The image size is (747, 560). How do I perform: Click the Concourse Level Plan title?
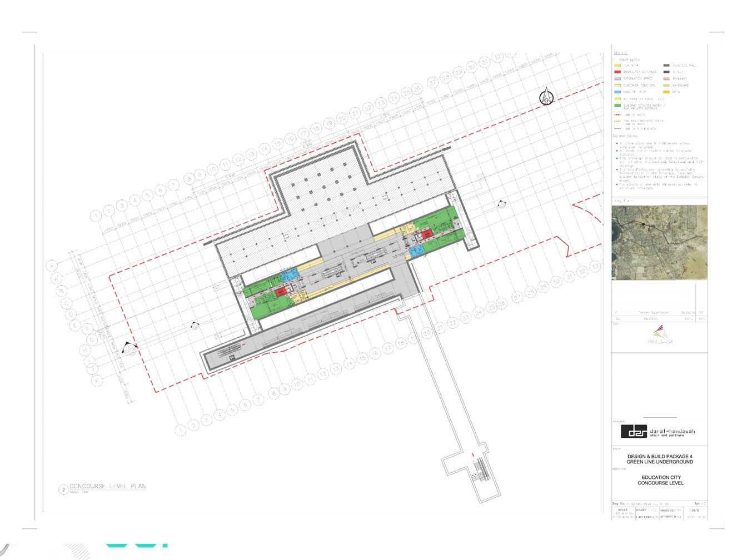107,486
